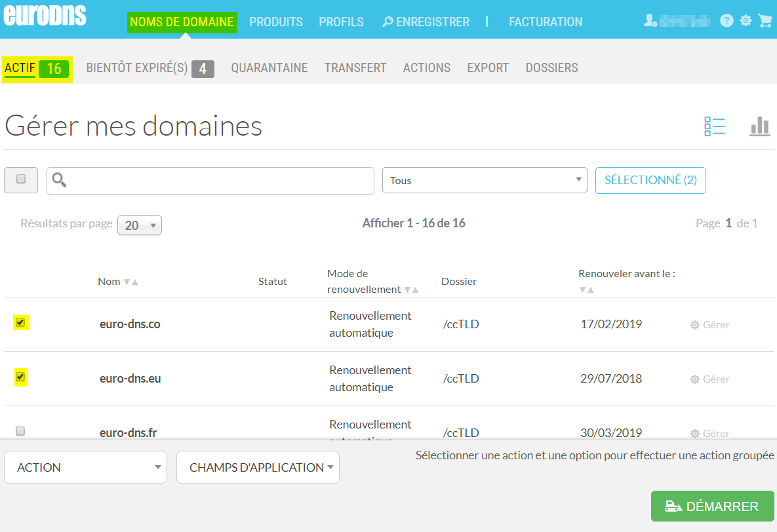Open the help question mark icon
Screen dimensions: 777x532
(727, 21)
